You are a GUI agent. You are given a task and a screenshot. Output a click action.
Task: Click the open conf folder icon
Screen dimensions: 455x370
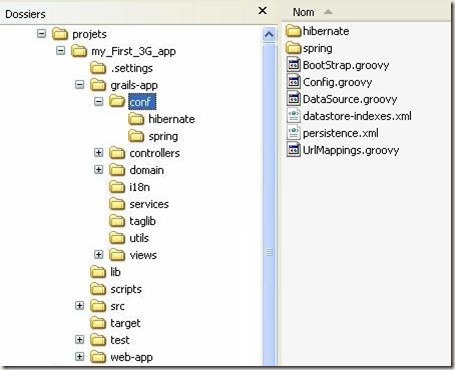pyautogui.click(x=117, y=101)
